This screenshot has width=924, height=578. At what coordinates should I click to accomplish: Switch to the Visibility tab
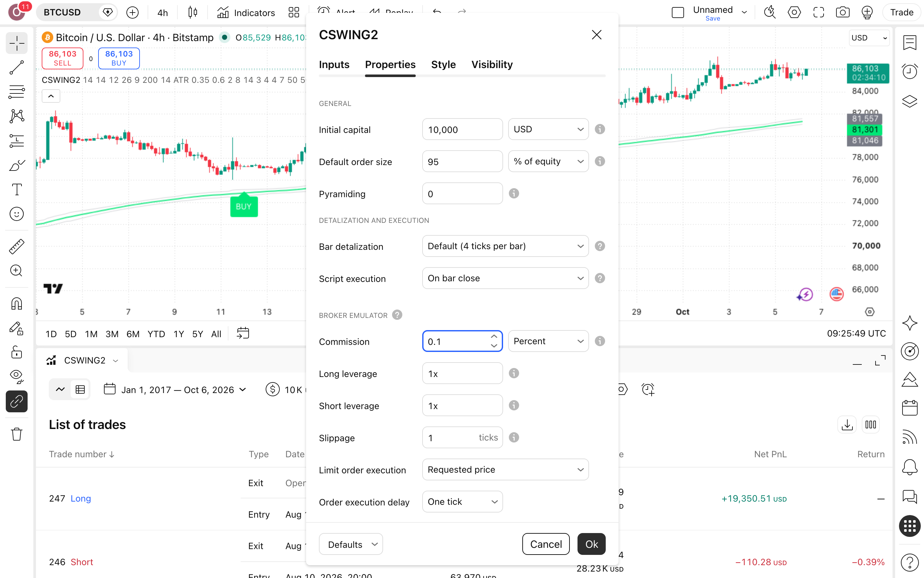(492, 65)
